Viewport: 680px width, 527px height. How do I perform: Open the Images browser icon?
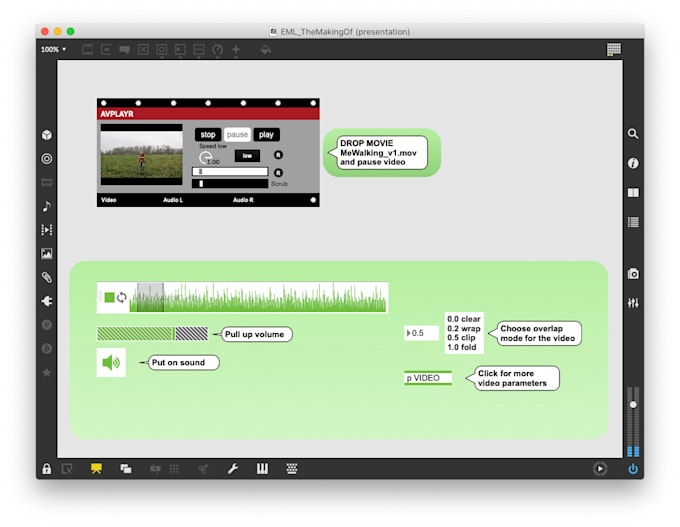47,254
